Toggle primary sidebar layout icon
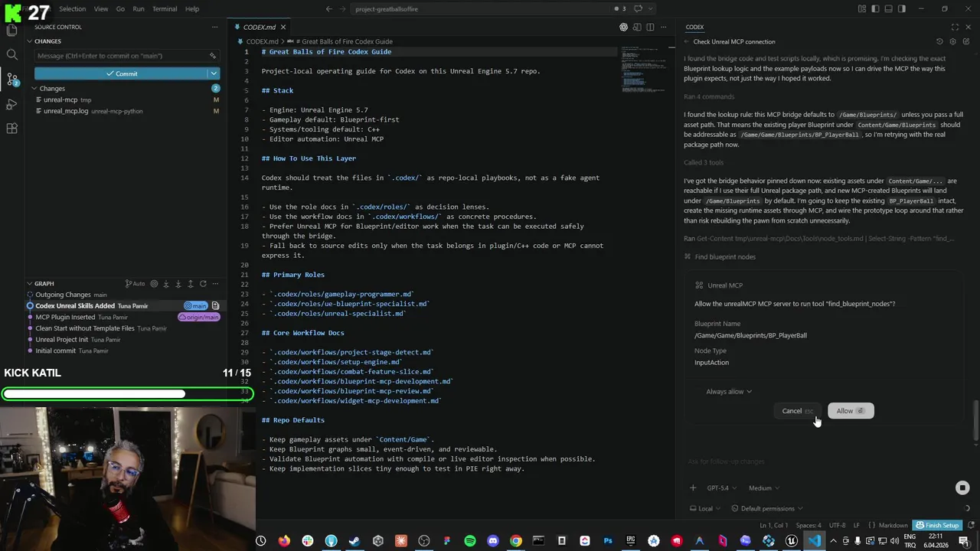Image resolution: width=980 pixels, height=551 pixels. point(875,9)
